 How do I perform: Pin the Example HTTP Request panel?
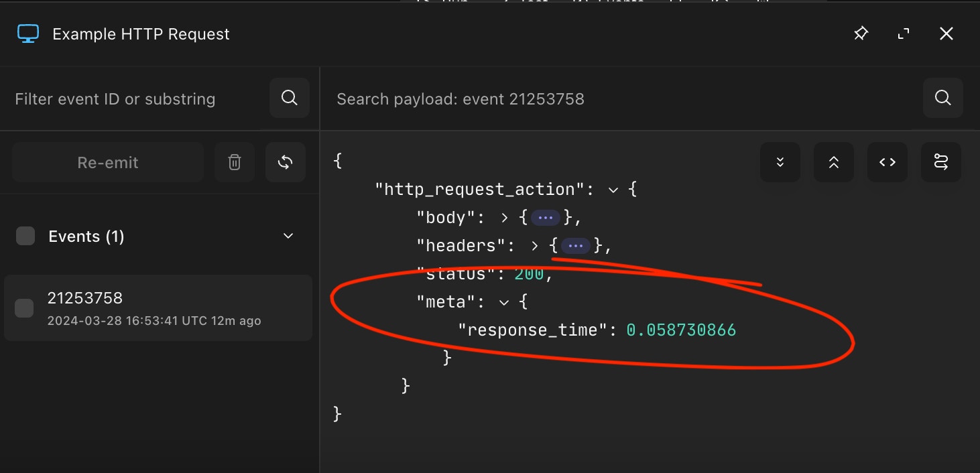pos(861,33)
